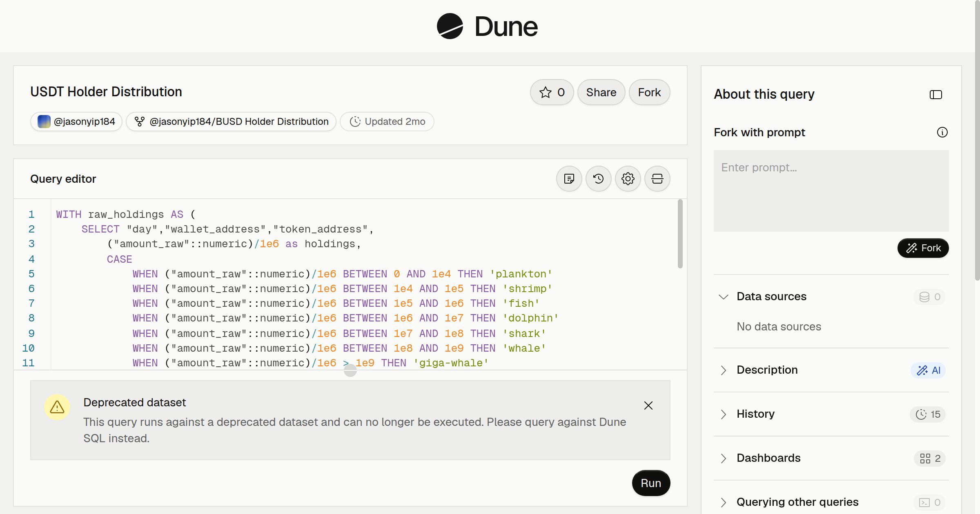Screen dimensions: 980x514
Task: Click the 'dolphin' string in line 8
Action: tap(530, 318)
